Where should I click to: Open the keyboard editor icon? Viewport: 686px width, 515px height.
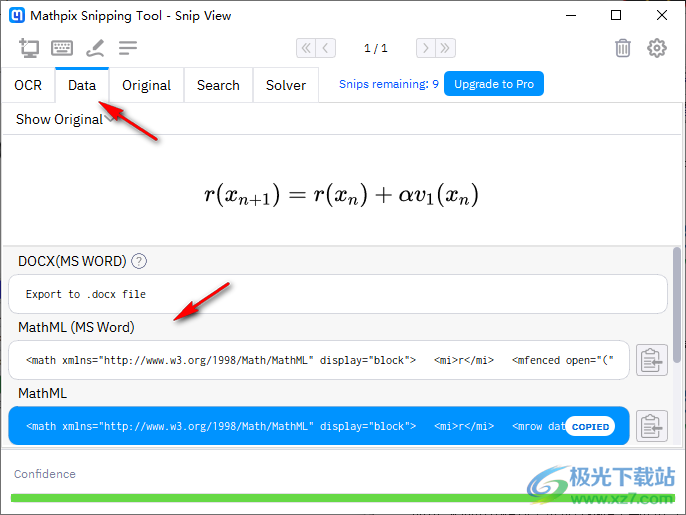coord(62,48)
